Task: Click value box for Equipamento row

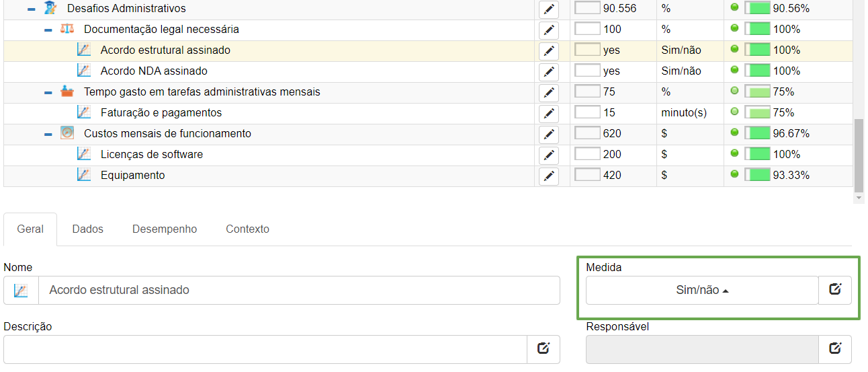Action: (588, 176)
